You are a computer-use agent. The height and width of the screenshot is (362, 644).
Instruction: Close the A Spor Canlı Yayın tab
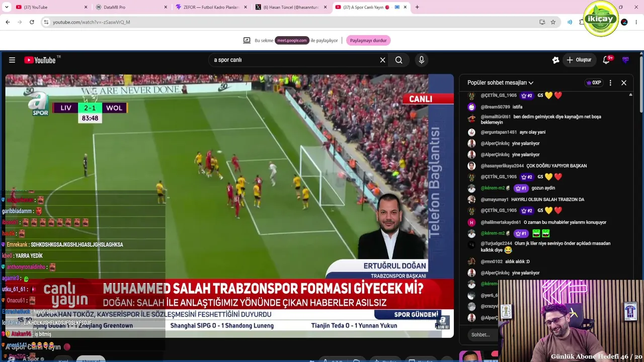[x=405, y=7]
